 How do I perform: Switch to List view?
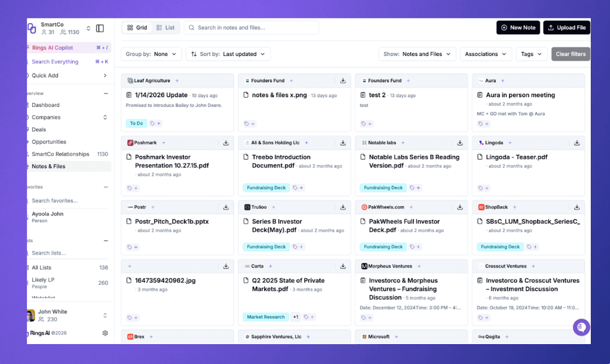click(165, 28)
